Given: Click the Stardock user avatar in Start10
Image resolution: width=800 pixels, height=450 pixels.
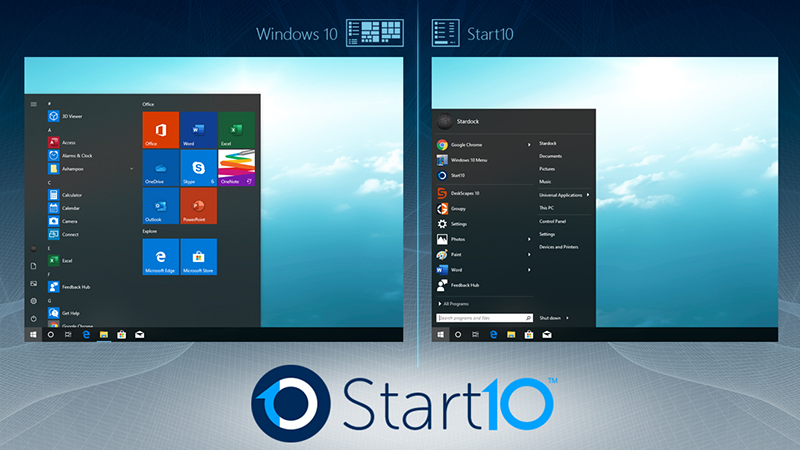Looking at the screenshot, I should (x=445, y=121).
